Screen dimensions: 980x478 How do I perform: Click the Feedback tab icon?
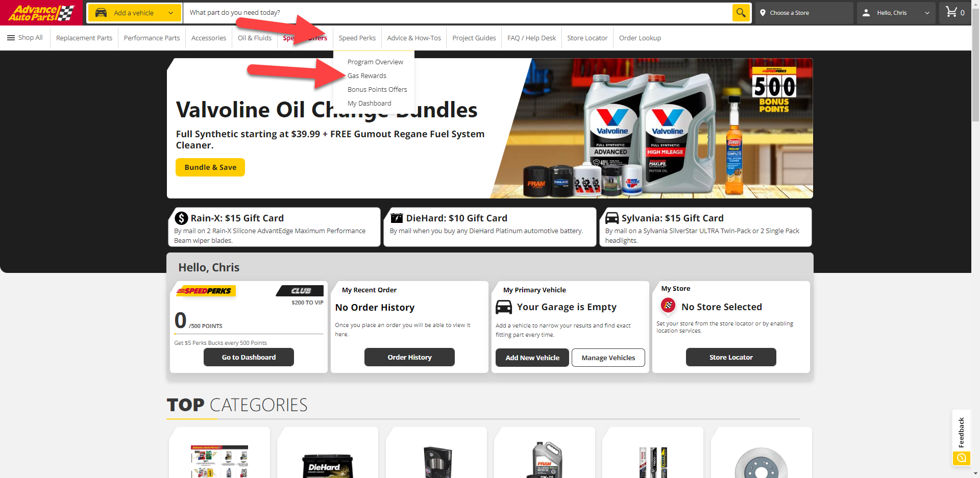click(x=961, y=458)
